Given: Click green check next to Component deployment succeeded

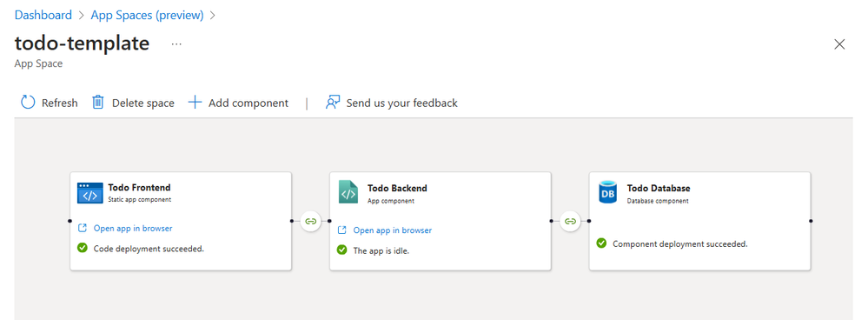Looking at the screenshot, I should tap(601, 243).
